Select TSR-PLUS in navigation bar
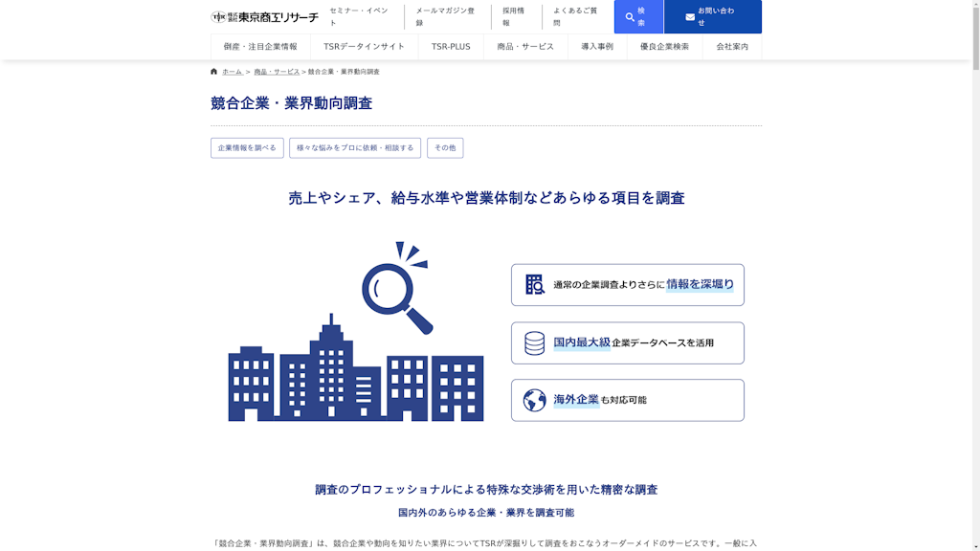The height and width of the screenshot is (551, 980). pyautogui.click(x=451, y=47)
